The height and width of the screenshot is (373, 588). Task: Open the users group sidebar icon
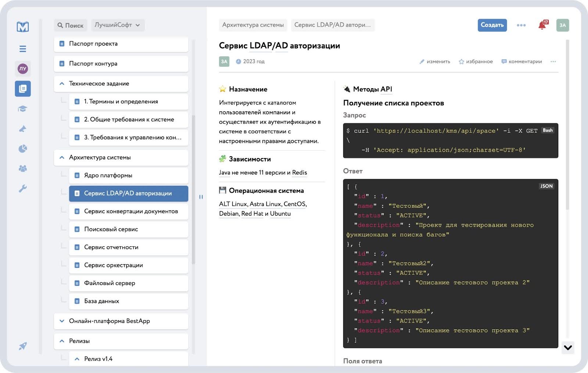pos(23,168)
